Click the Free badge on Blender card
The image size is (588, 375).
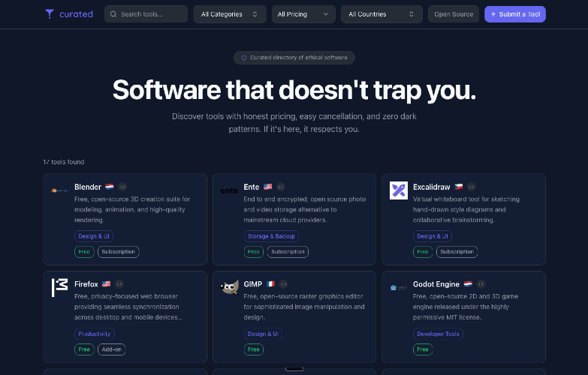click(x=84, y=252)
